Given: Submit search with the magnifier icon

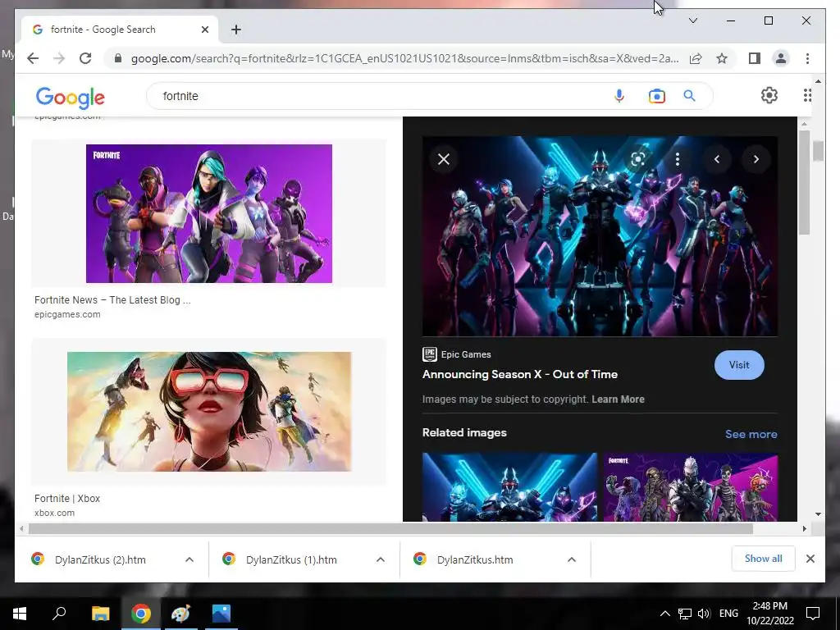Looking at the screenshot, I should click(689, 96).
